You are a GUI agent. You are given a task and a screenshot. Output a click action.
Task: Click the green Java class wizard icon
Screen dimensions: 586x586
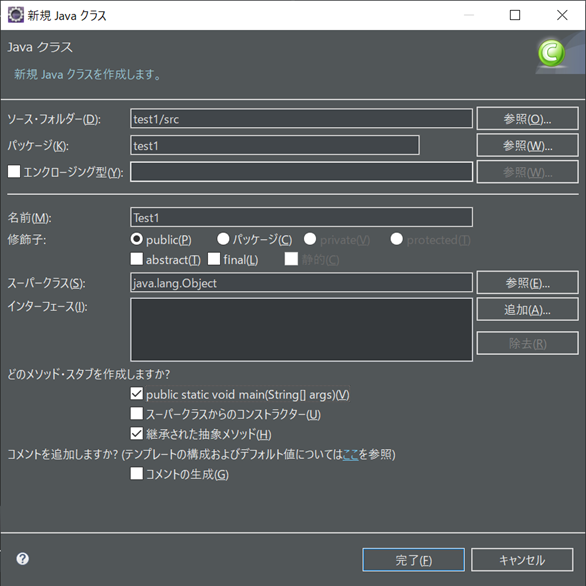552,53
